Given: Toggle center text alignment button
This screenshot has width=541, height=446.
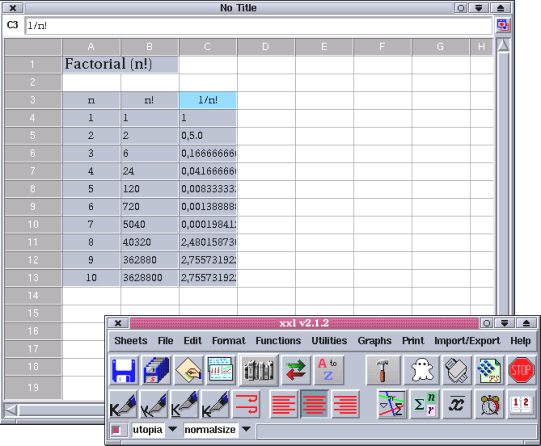Looking at the screenshot, I should point(314,404).
